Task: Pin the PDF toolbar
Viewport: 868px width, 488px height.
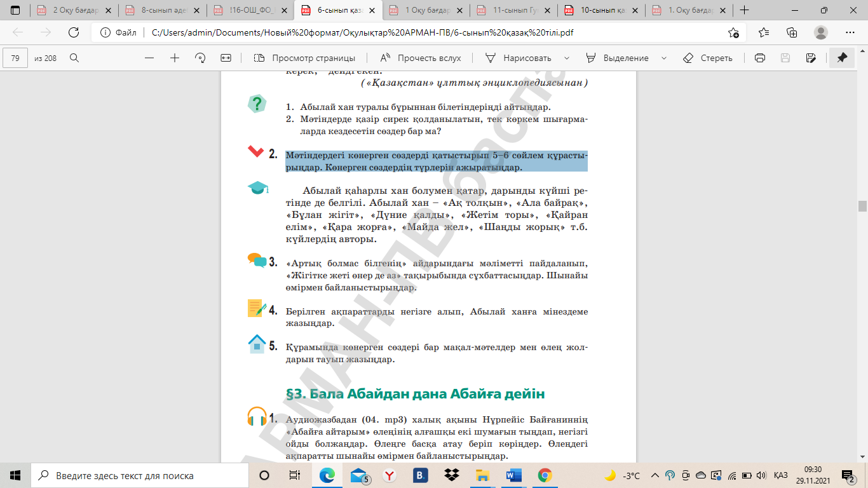Action: (x=842, y=58)
